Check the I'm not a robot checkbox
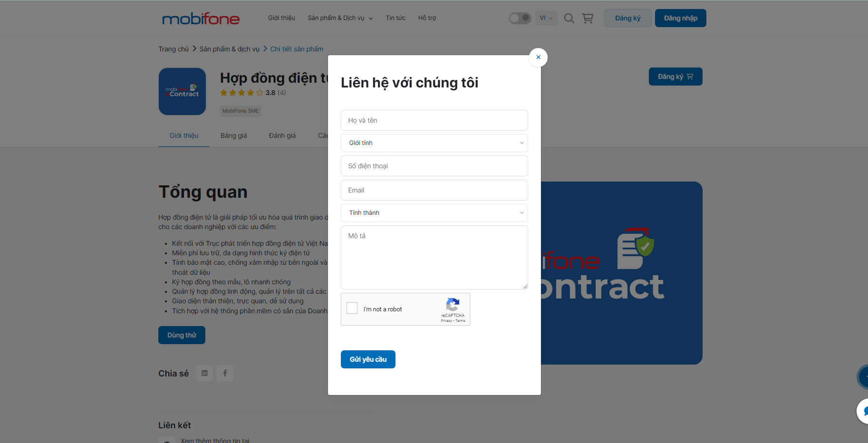 [352, 308]
